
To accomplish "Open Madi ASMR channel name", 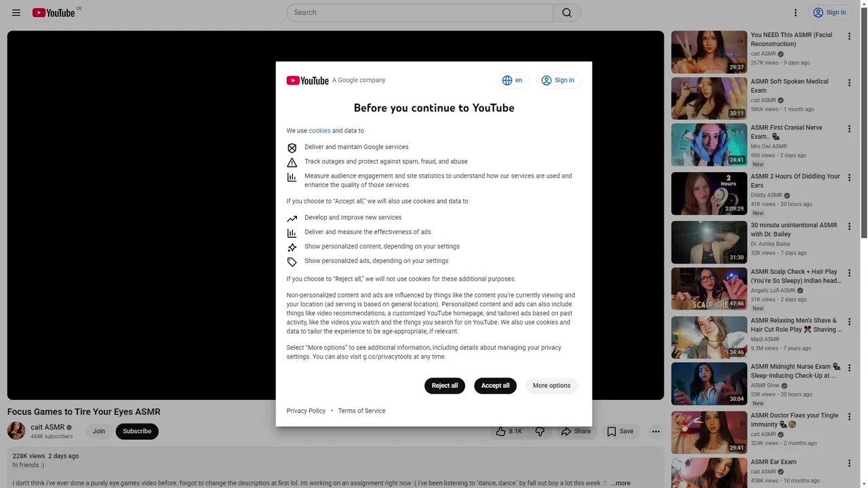I will coord(765,340).
